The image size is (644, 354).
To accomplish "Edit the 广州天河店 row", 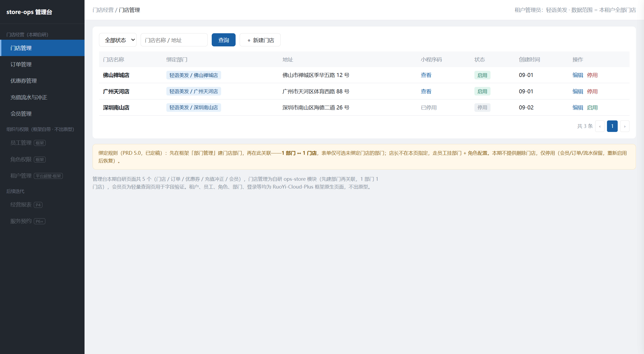I will [578, 91].
